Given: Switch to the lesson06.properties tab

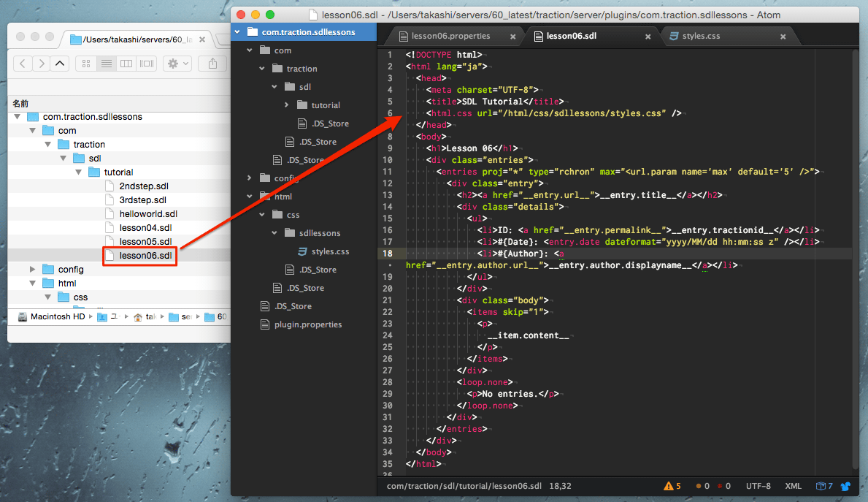Looking at the screenshot, I should [450, 36].
